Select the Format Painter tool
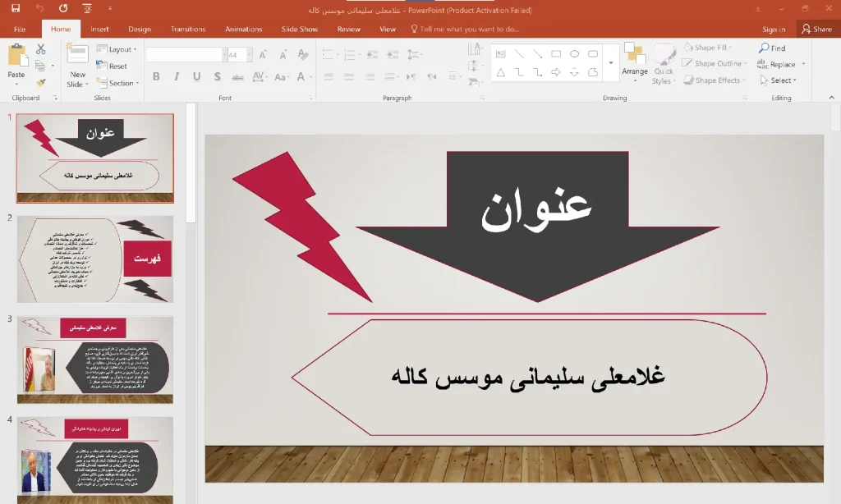This screenshot has height=504, width=841. tap(39, 80)
